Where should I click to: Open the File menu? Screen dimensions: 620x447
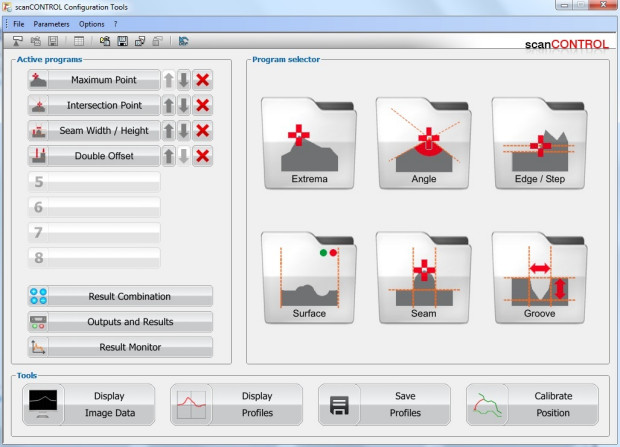(19, 23)
